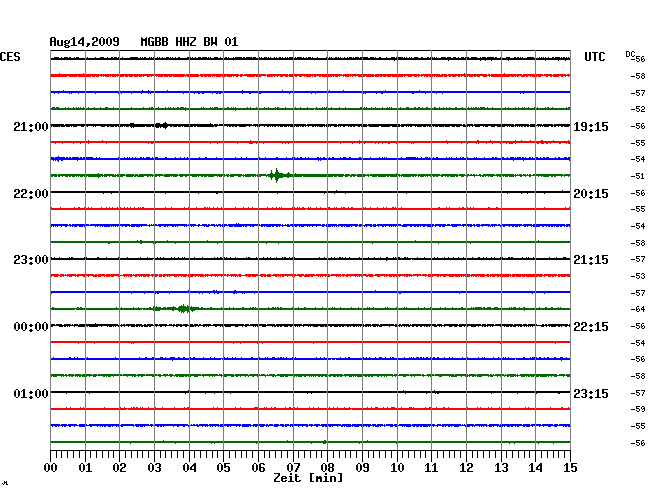The image size is (650, 494).
Task: Click the 19:15 UTC time label
Action: click(x=591, y=127)
